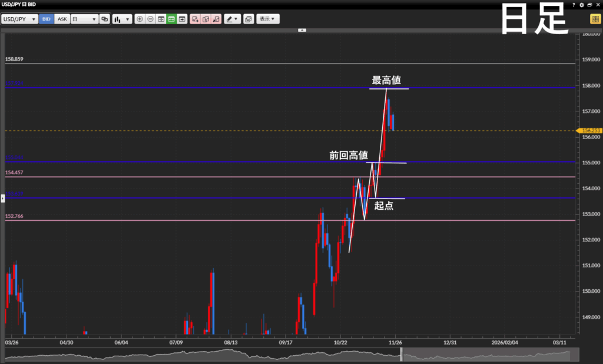Expand the chart type bar dropdown
This screenshot has width=603, height=364.
(122, 19)
